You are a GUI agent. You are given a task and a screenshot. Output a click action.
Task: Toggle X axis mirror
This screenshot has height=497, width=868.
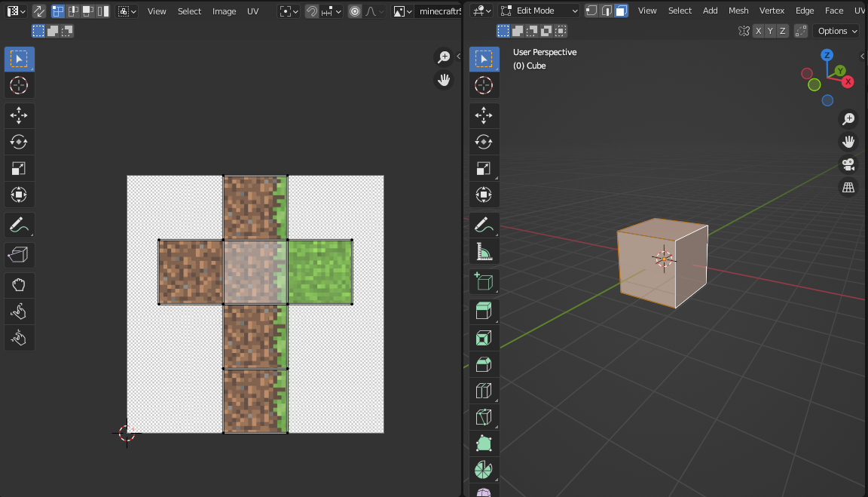pyautogui.click(x=759, y=31)
